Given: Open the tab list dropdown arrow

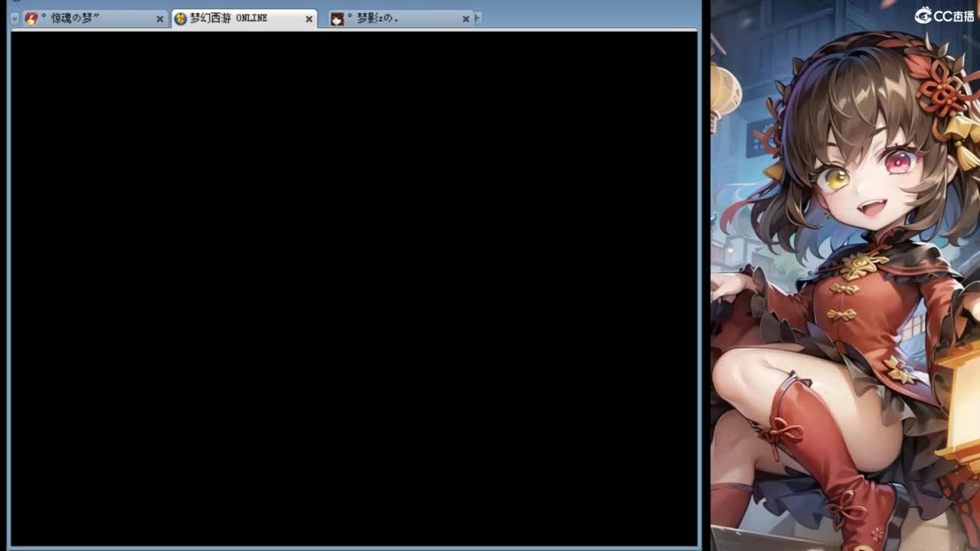Looking at the screenshot, I should (x=15, y=18).
